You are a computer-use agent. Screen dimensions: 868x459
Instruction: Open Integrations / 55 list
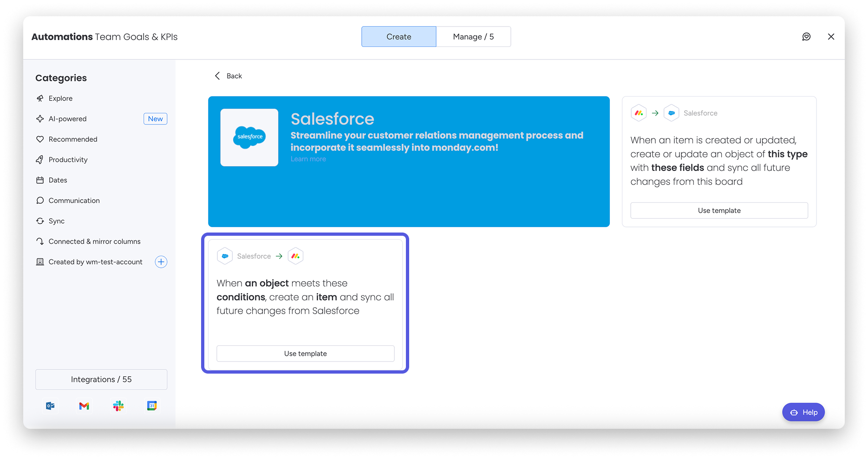(x=101, y=379)
